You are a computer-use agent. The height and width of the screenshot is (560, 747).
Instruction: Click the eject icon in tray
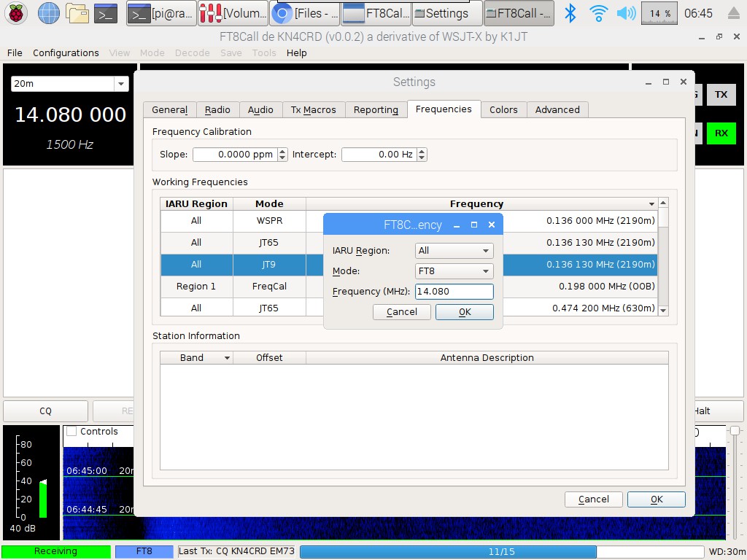pyautogui.click(x=733, y=13)
